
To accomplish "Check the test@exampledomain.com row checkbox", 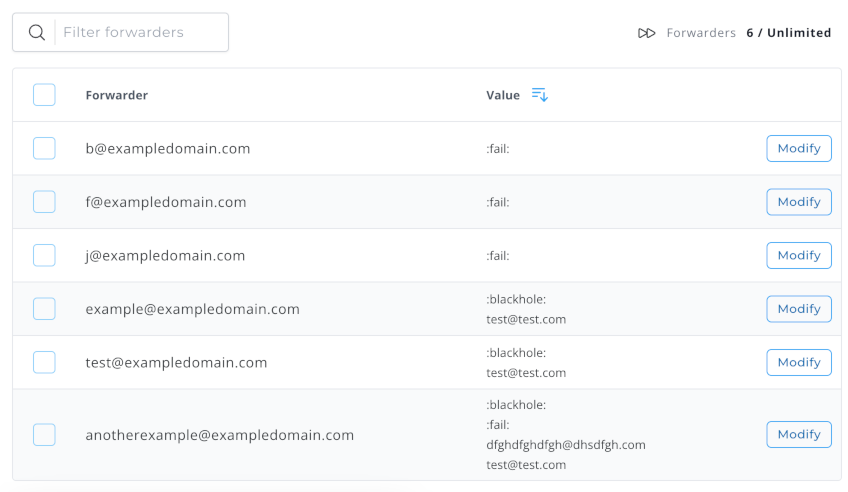I will 44,362.
